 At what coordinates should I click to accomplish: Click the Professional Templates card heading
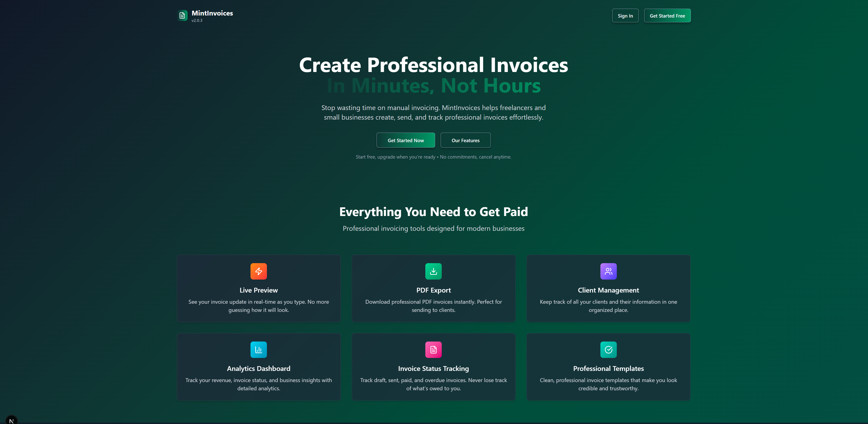coord(608,369)
